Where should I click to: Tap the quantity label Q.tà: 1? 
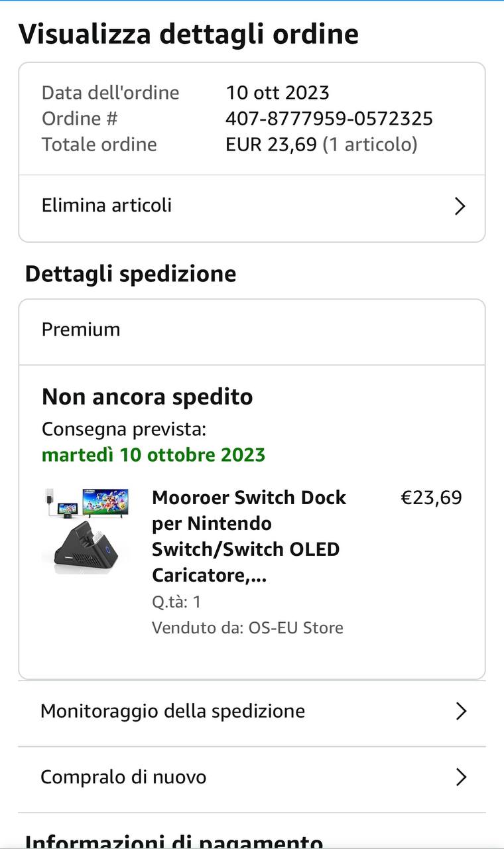(x=176, y=602)
